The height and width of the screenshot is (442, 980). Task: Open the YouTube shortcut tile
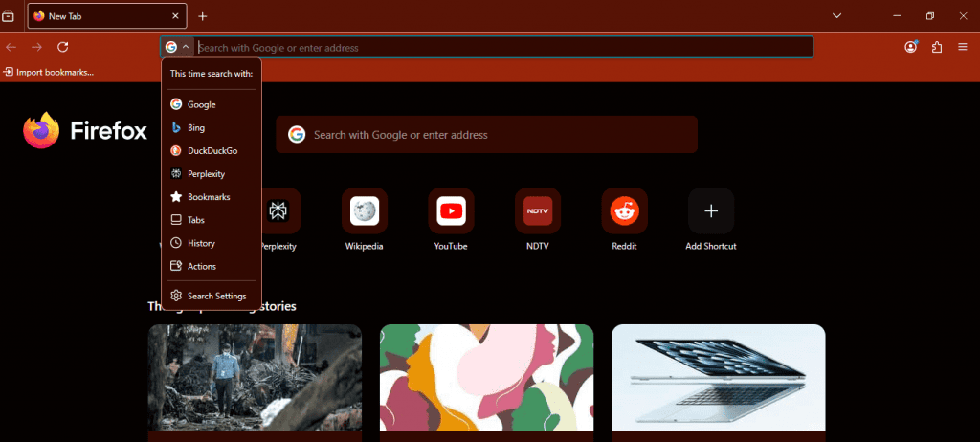pos(451,211)
